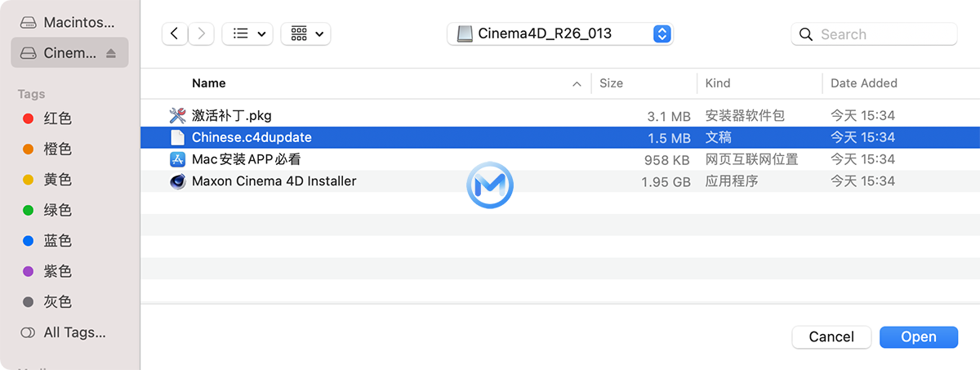Click the Maxon Cinema 4D Installer icon
The height and width of the screenshot is (370, 980).
[177, 181]
